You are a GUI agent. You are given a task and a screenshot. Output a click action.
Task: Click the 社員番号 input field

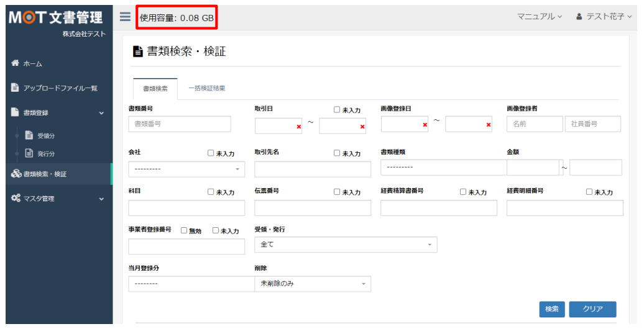click(593, 124)
